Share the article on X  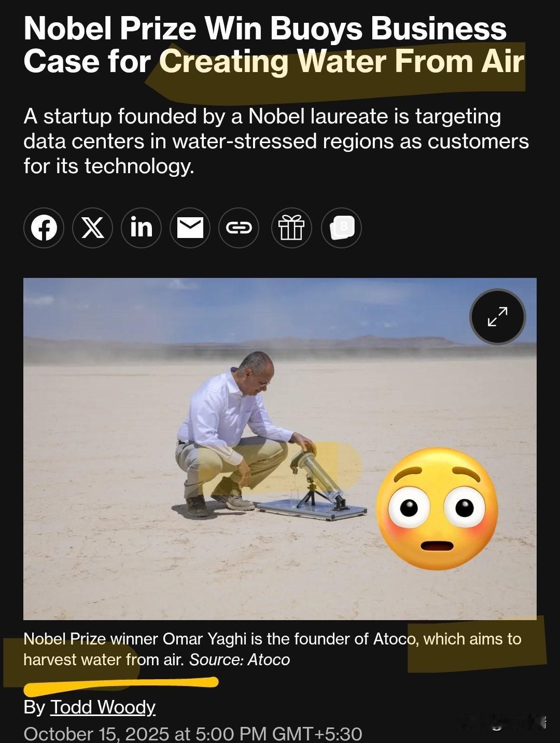click(x=92, y=227)
